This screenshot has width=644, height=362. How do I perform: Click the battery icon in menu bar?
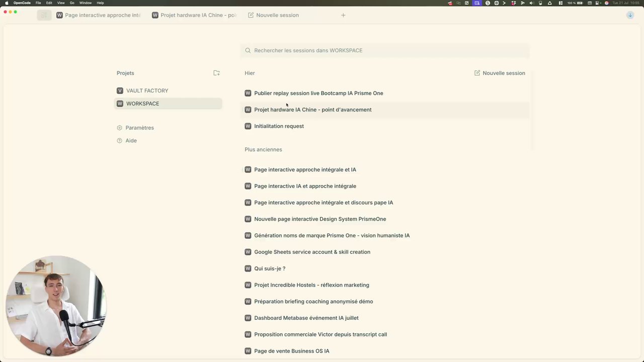click(x=580, y=3)
